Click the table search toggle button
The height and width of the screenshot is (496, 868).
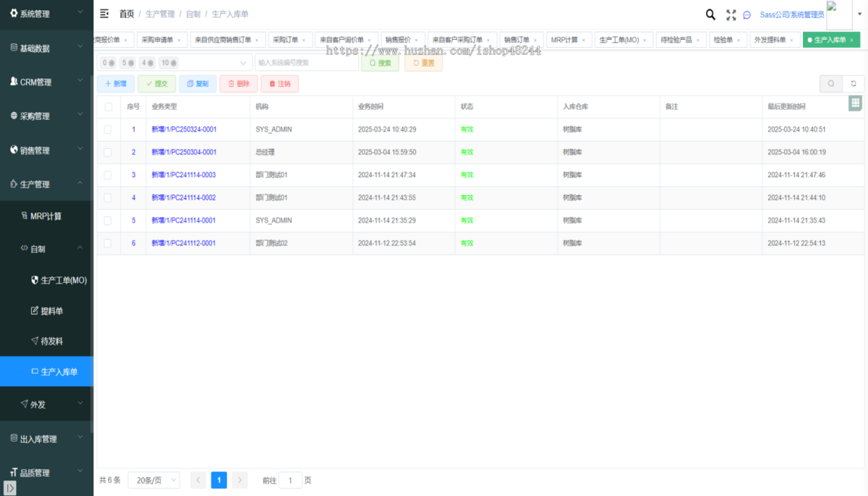point(831,84)
